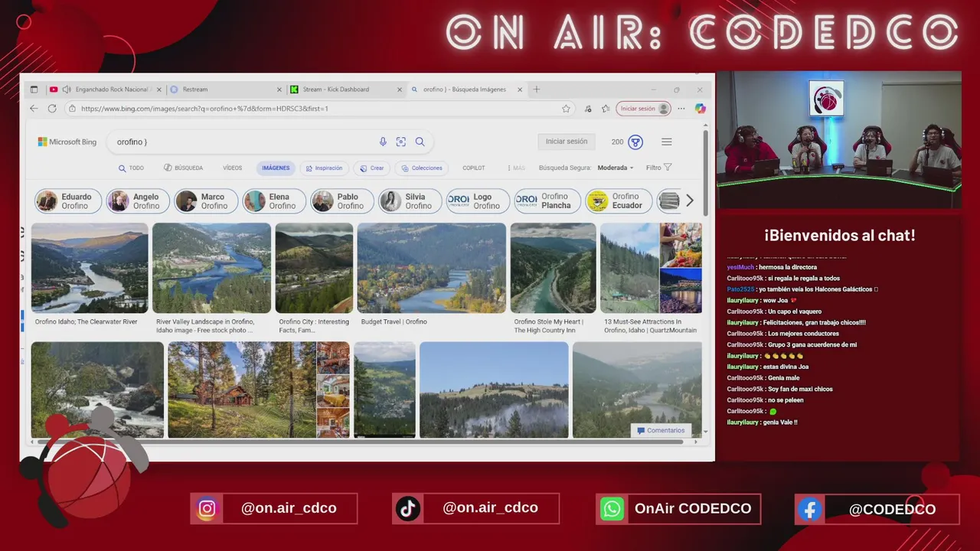View site info lock icon in address bar
Image resolution: width=980 pixels, height=551 pixels.
(x=73, y=109)
